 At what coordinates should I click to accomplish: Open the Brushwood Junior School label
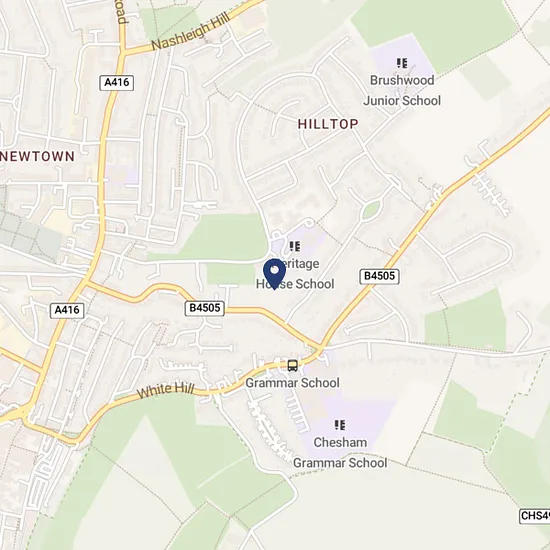click(x=402, y=90)
